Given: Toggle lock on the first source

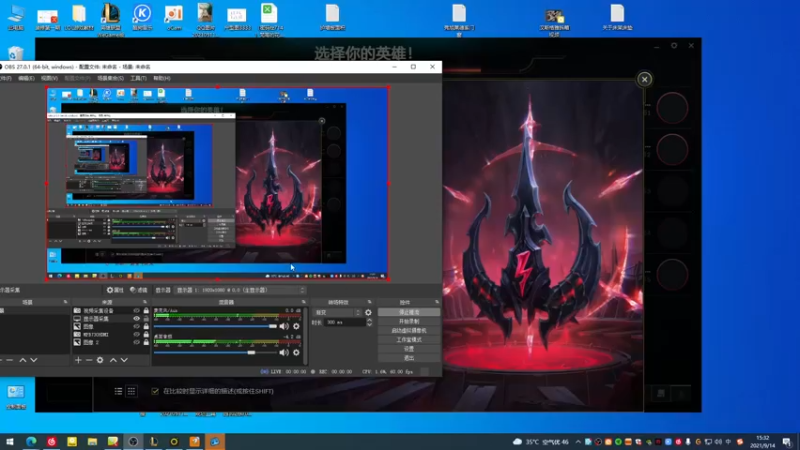Looking at the screenshot, I should (146, 311).
